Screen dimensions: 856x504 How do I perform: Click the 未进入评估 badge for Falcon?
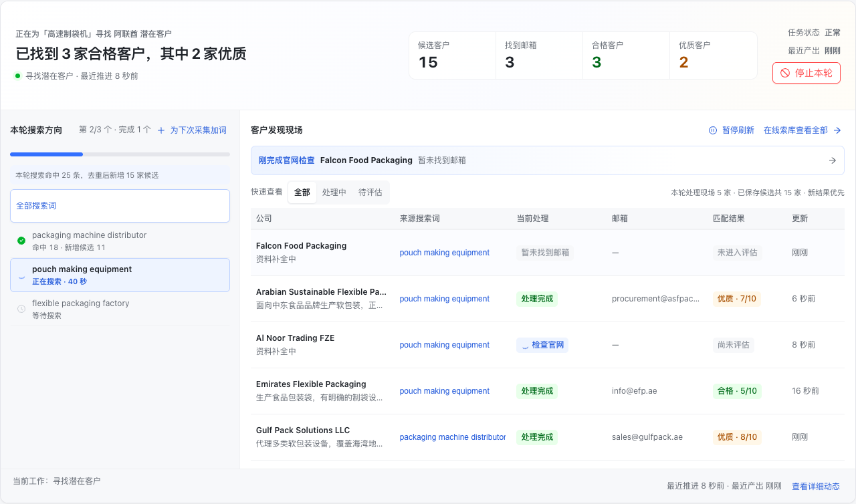click(737, 253)
